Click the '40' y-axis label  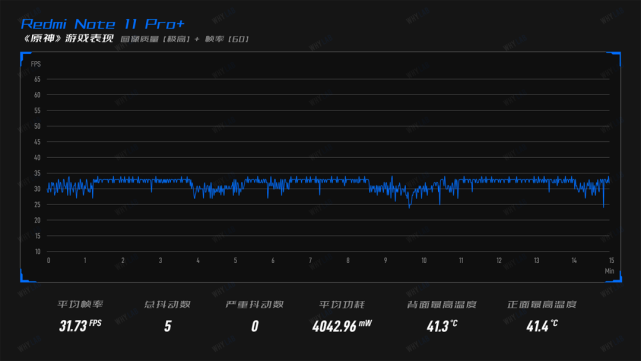37,157
